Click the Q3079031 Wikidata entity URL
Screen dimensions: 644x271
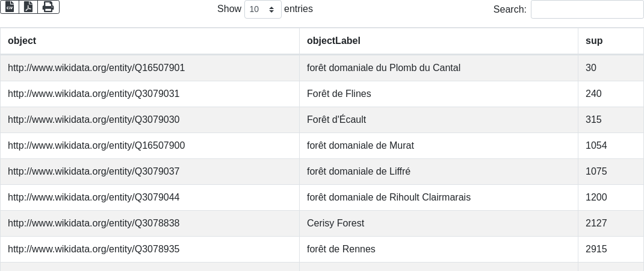pos(93,94)
